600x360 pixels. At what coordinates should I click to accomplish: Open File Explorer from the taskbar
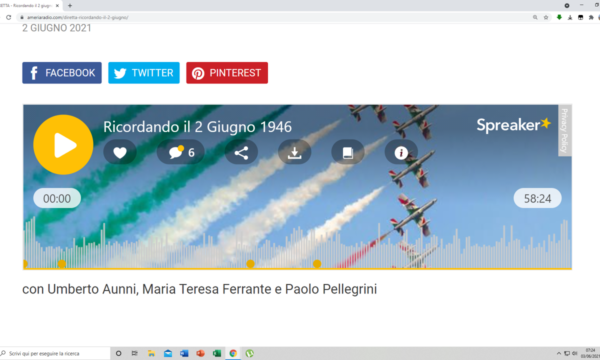coord(152,353)
